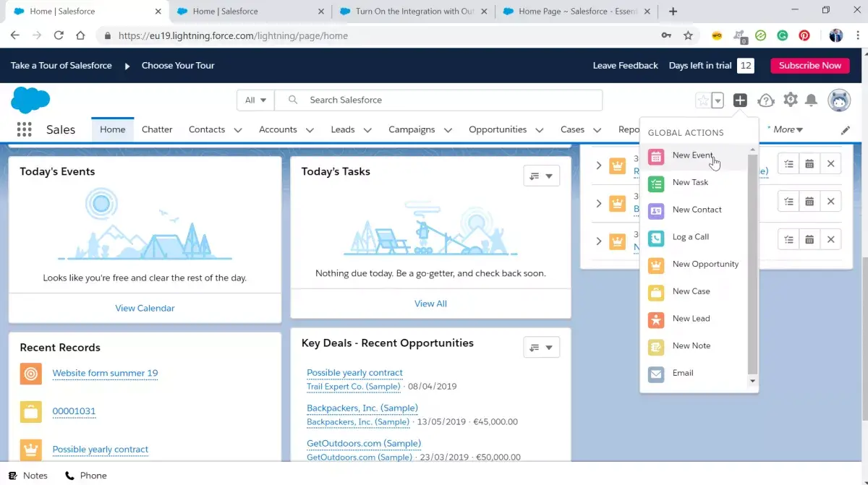Open the Key Deals filter dropdown
This screenshot has height=485, width=868.
coord(541,348)
